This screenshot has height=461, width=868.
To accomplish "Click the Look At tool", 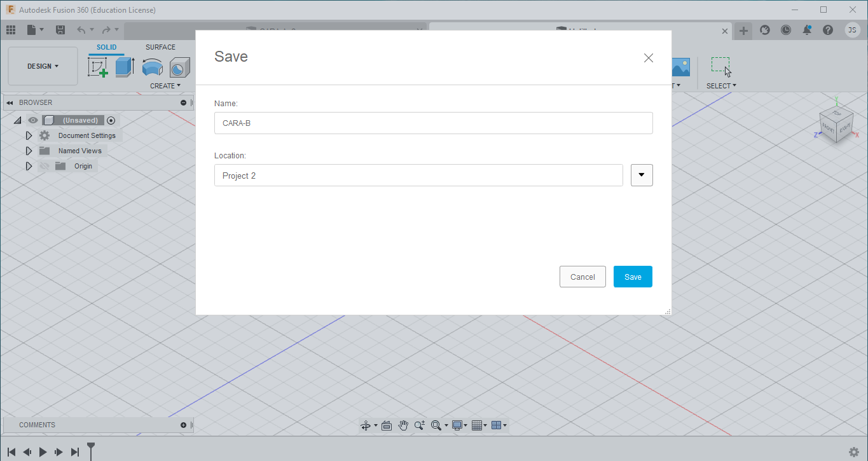I will pyautogui.click(x=387, y=425).
